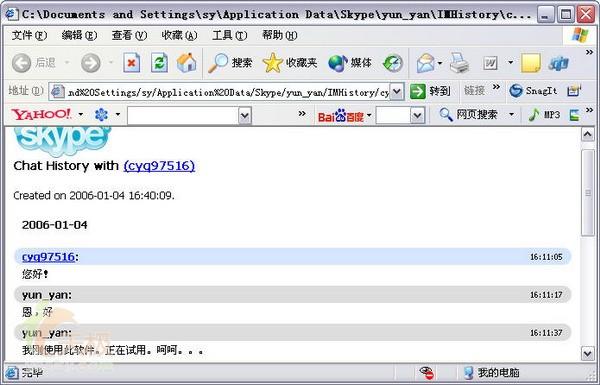Click the 网页搜索 magnifier button
This screenshot has width=600, height=385.
tap(468, 114)
